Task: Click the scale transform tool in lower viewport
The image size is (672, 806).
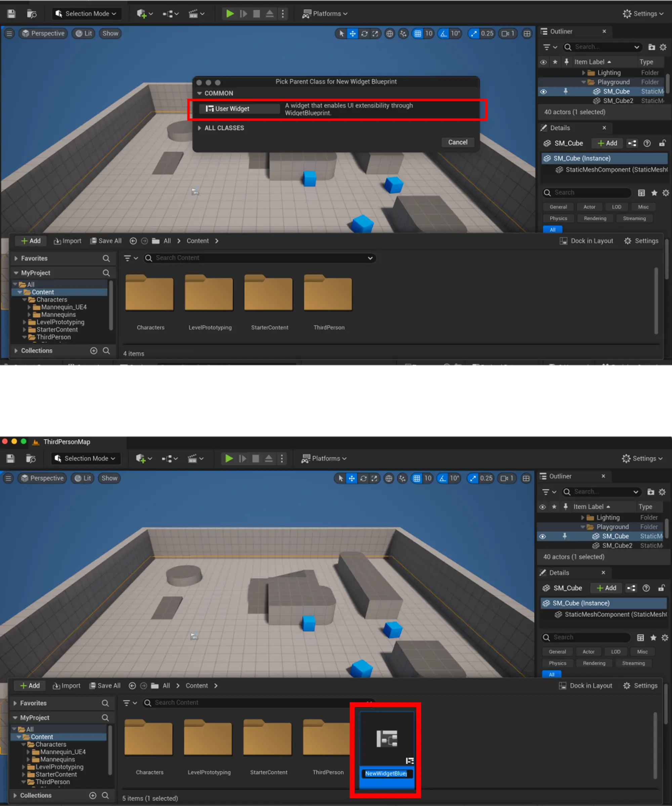Action: click(374, 478)
